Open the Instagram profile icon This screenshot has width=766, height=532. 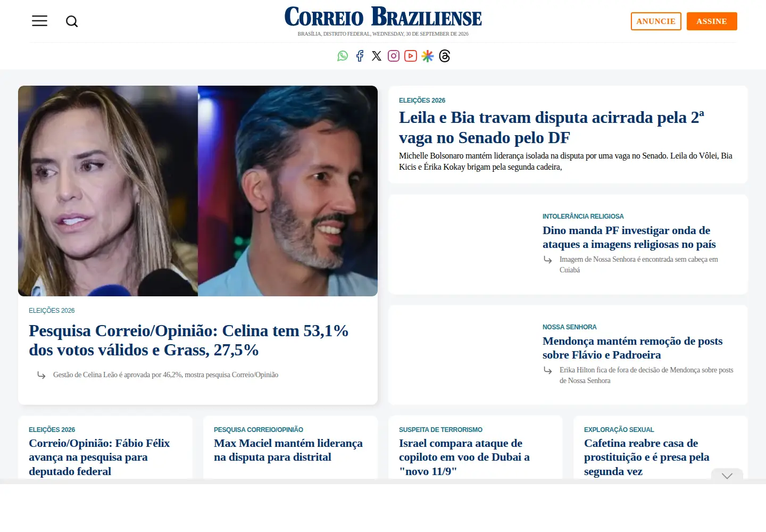tap(394, 56)
